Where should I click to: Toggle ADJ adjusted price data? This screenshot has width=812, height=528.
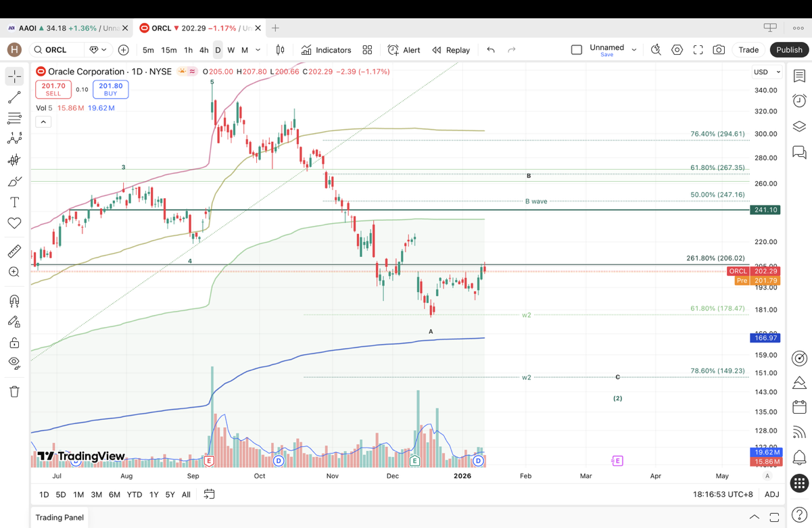[771, 494]
